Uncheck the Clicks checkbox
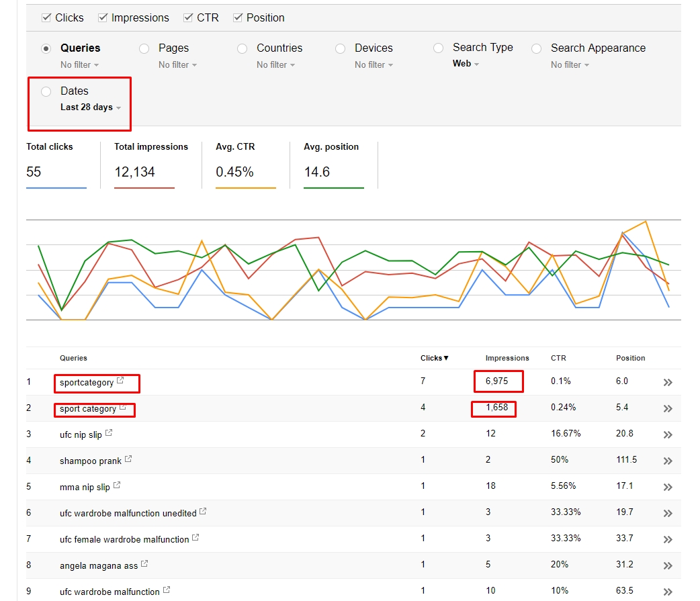Viewport: 700px width, 601px height. (47, 17)
